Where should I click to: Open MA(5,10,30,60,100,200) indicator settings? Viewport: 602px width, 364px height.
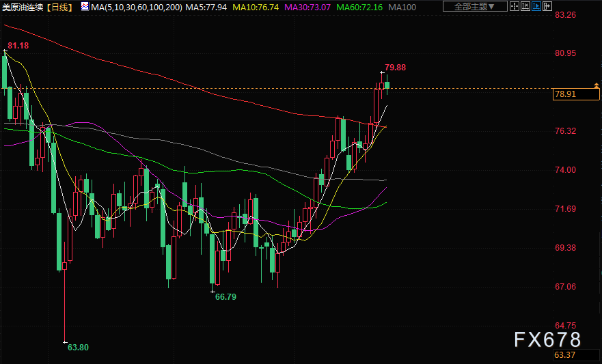137,7
